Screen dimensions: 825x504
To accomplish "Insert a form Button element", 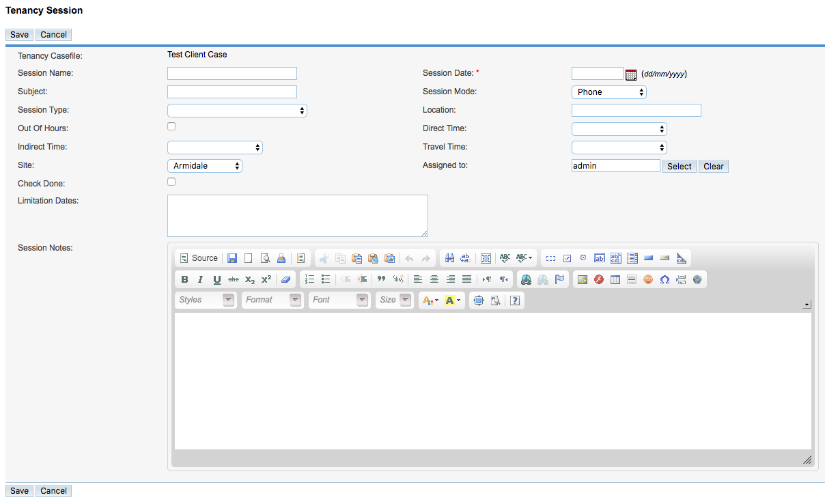I will 649,258.
